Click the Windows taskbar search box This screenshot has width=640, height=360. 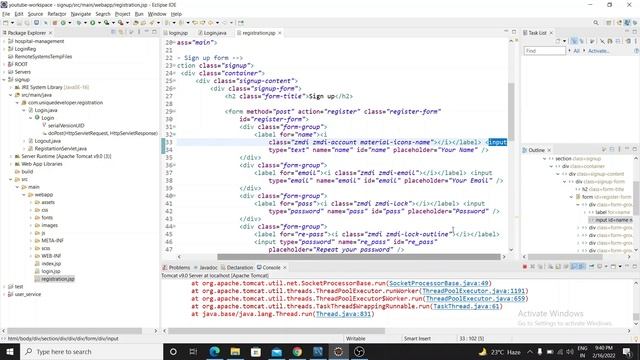pos(91,351)
